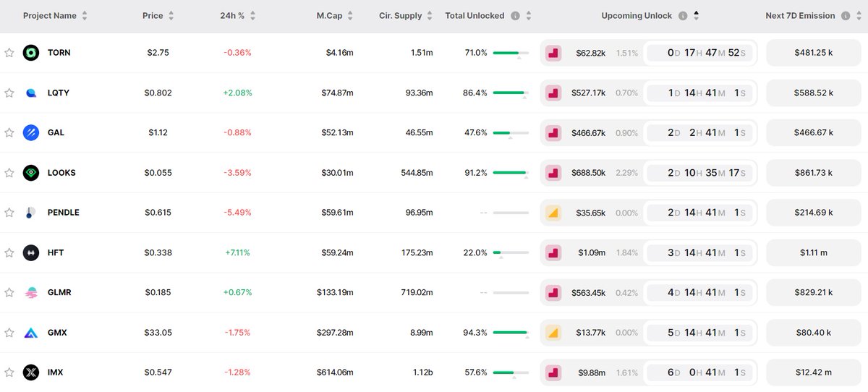Click the LQTY token logo icon
The image size is (868, 392).
pos(30,93)
